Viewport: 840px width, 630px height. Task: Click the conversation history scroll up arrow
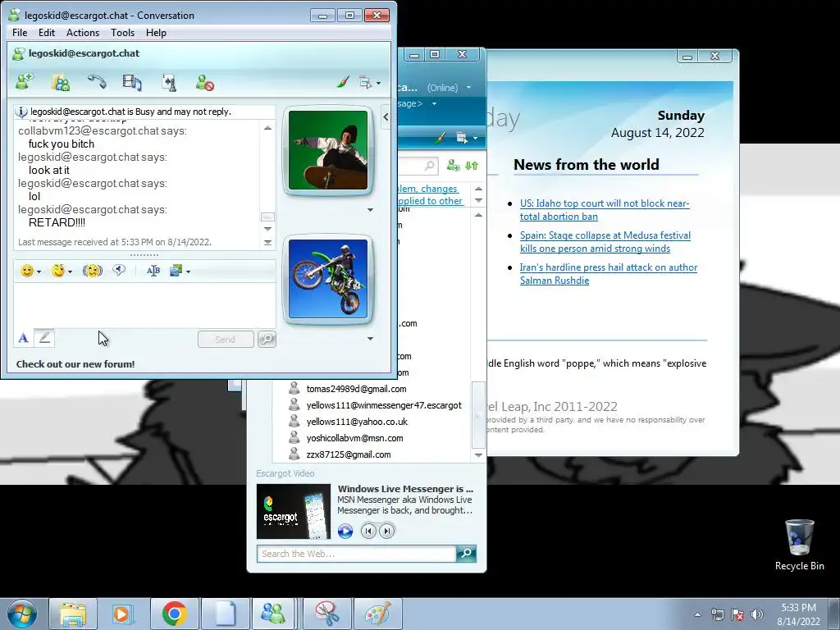click(x=267, y=128)
